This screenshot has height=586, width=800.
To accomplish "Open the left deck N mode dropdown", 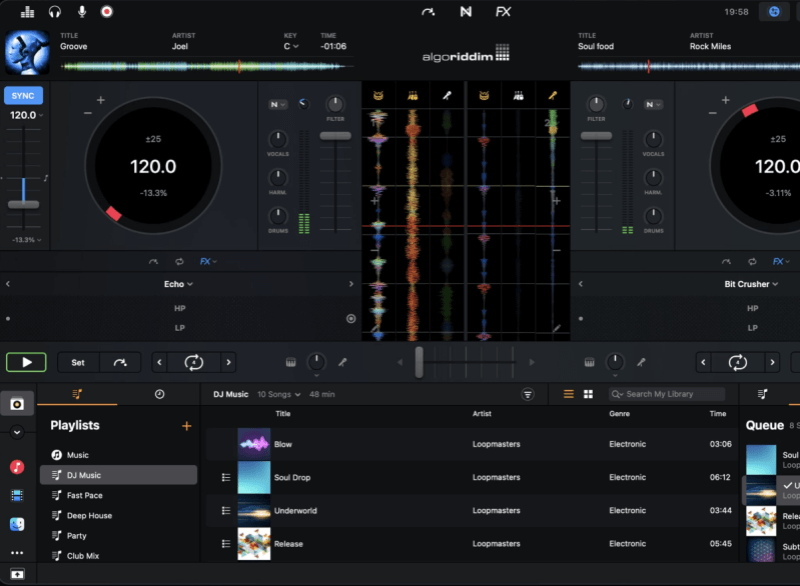I will coord(278,105).
